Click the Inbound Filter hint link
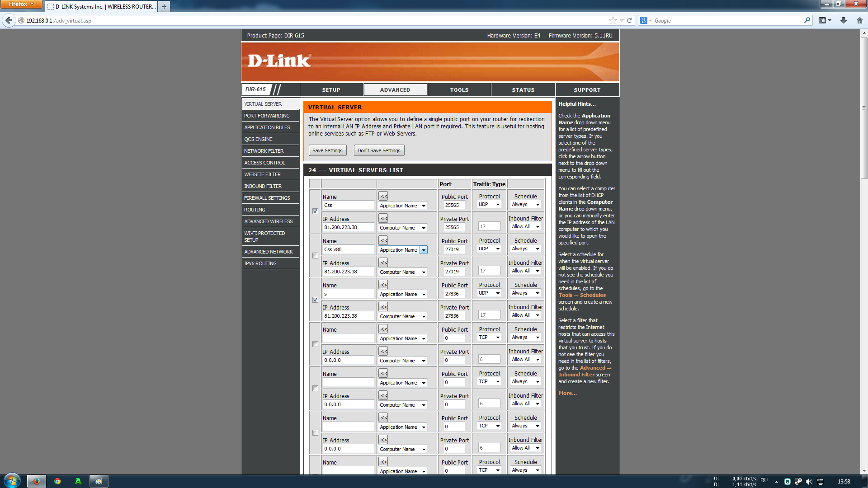Screen dimensions: 868x488 pyautogui.click(x=576, y=375)
